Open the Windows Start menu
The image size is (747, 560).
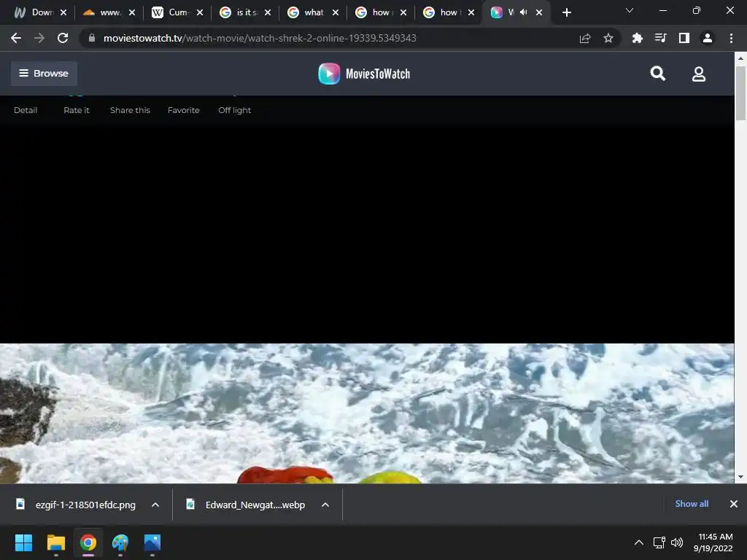coord(23,542)
